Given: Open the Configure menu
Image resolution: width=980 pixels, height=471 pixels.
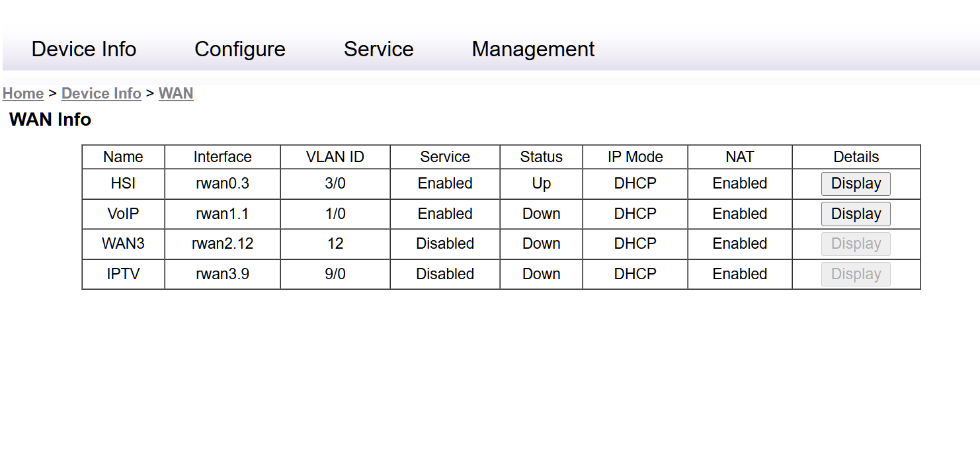Looking at the screenshot, I should 240,49.
